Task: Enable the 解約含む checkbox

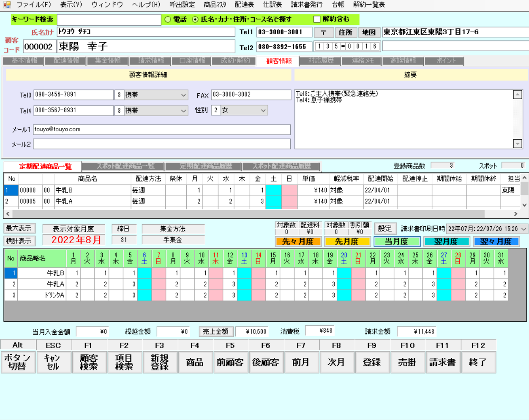Action: click(317, 19)
